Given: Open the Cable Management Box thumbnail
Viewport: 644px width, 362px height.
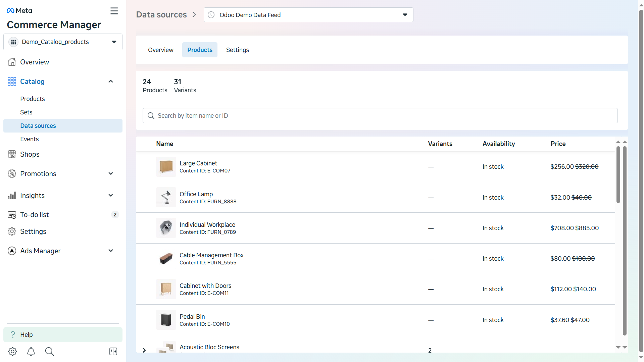Looking at the screenshot, I should 166,258.
